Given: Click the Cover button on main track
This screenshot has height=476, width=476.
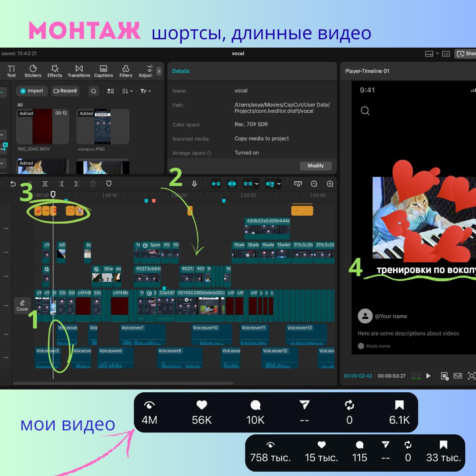Looking at the screenshot, I should 22,305.
